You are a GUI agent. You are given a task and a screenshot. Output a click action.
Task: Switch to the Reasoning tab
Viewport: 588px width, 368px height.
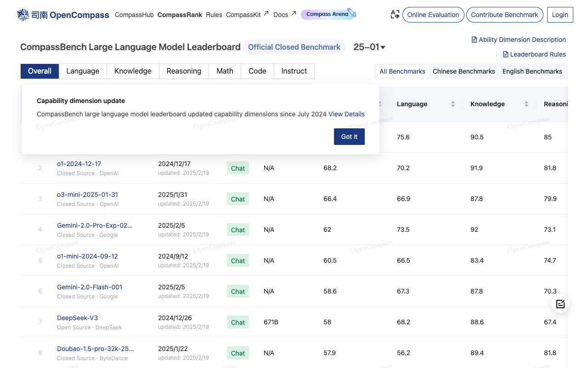(184, 71)
